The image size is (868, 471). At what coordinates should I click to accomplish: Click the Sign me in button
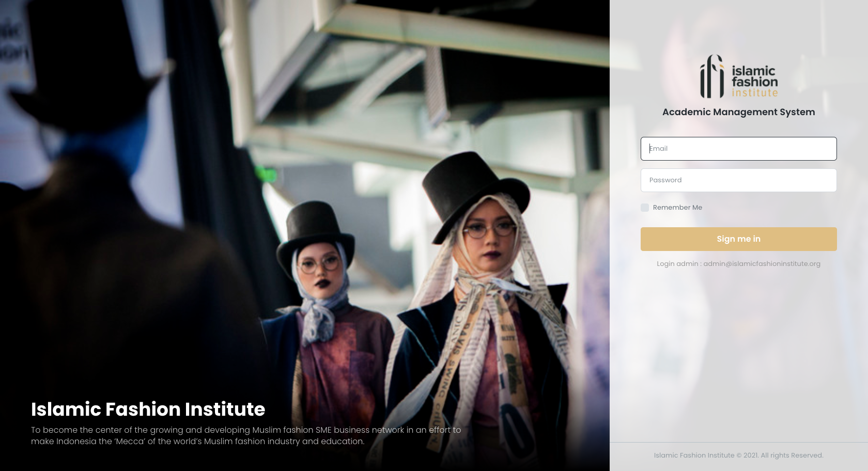click(739, 239)
